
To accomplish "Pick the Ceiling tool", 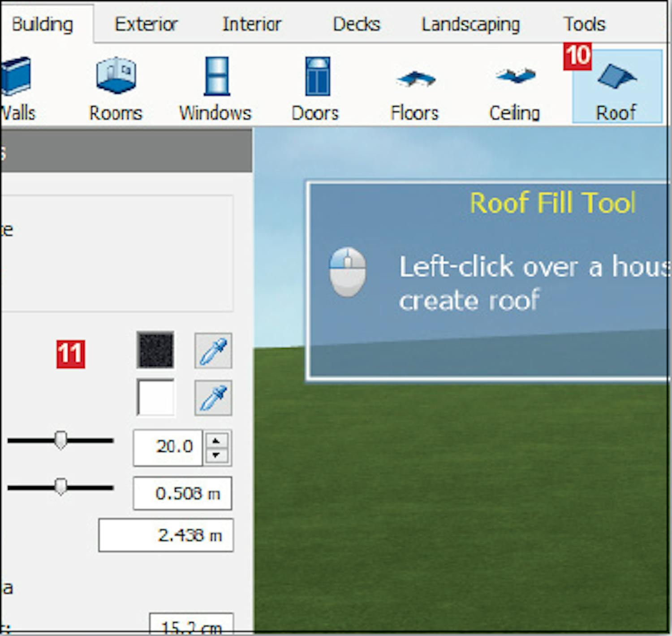I will (515, 87).
